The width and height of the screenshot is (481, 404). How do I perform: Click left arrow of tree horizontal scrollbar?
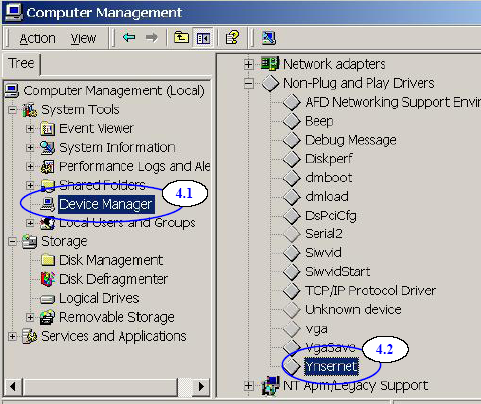click(x=13, y=387)
